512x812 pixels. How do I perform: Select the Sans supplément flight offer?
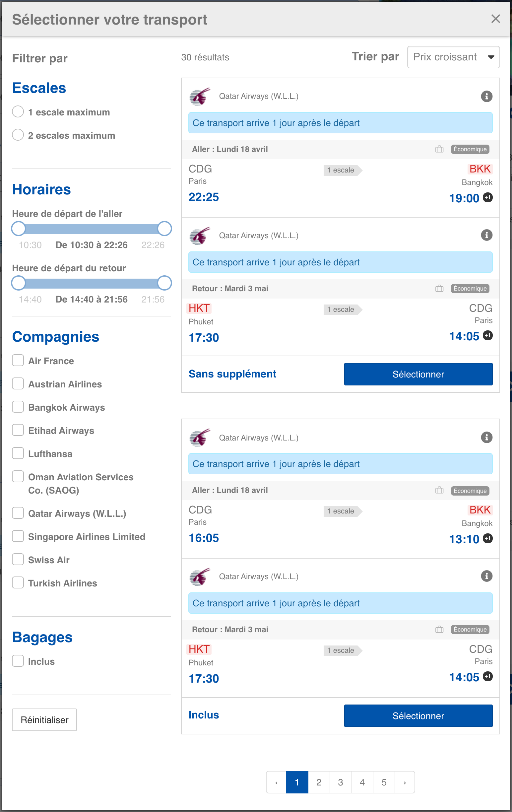coord(418,374)
